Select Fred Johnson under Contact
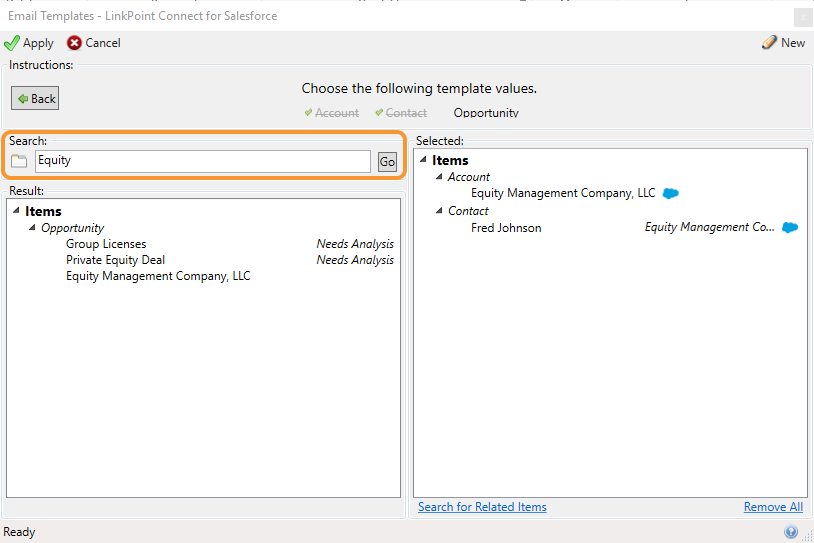 [506, 228]
